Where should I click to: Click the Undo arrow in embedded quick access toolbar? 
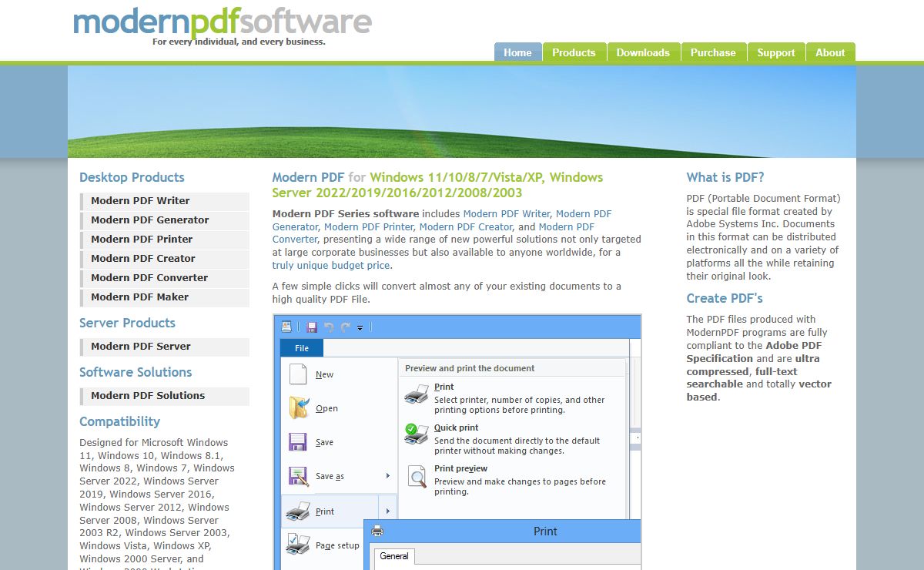pyautogui.click(x=329, y=327)
